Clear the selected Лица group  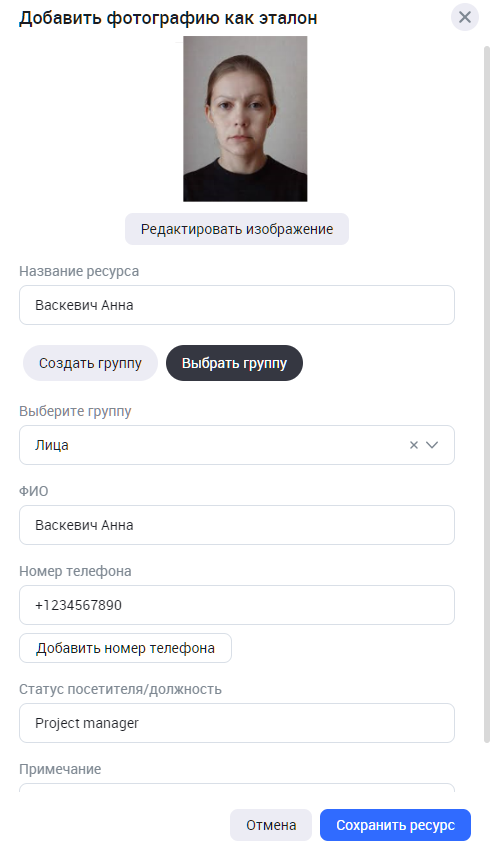(x=414, y=445)
